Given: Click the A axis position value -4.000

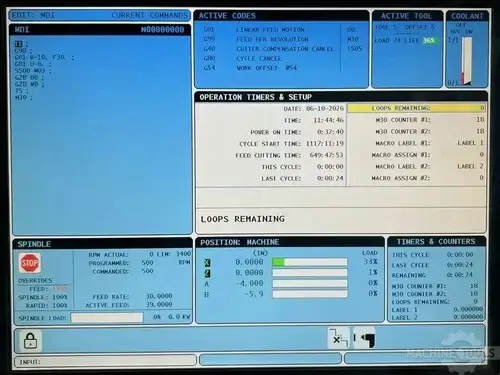Looking at the screenshot, I should (x=249, y=284).
